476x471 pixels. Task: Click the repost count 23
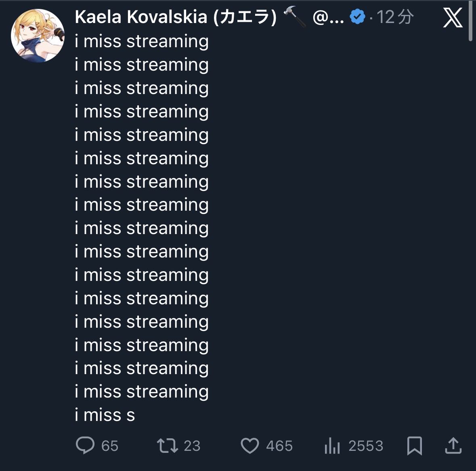[192, 446]
